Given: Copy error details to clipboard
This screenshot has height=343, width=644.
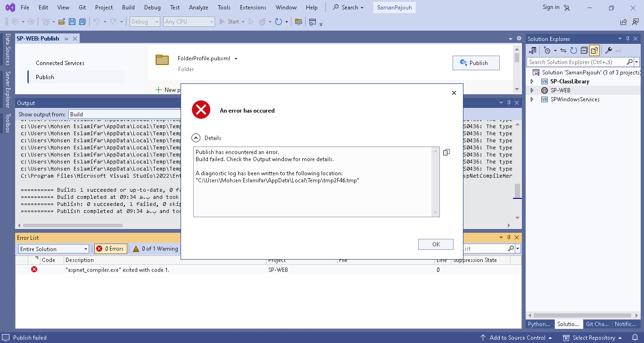Looking at the screenshot, I should [446, 152].
